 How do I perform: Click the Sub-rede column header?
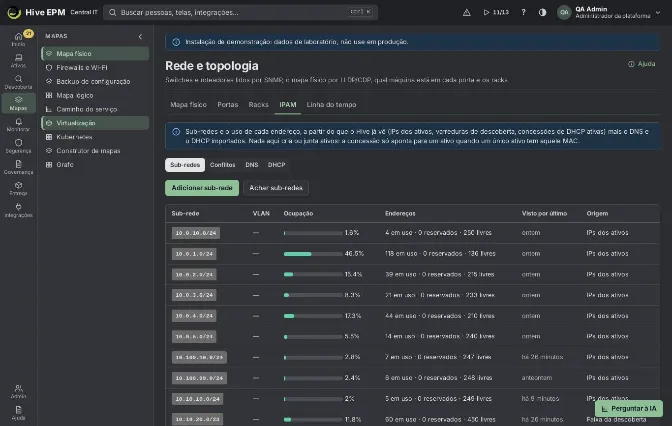coord(185,213)
